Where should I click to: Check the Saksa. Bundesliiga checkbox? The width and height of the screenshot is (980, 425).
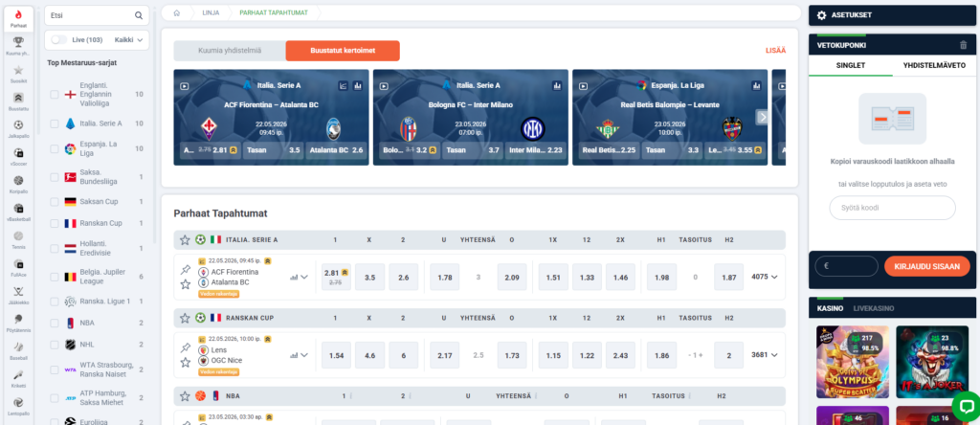[55, 177]
